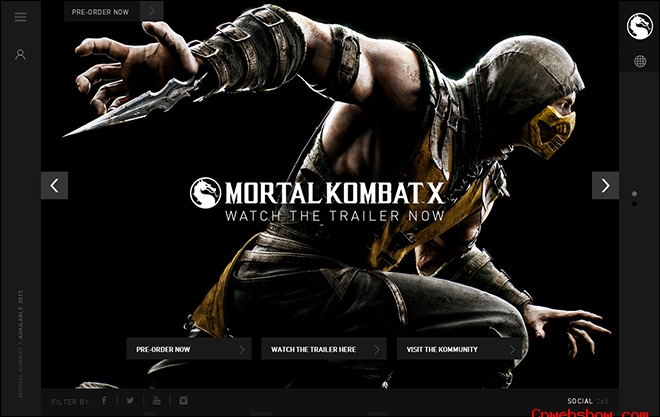
Task: Filter social feed by Facebook
Action: [104, 400]
